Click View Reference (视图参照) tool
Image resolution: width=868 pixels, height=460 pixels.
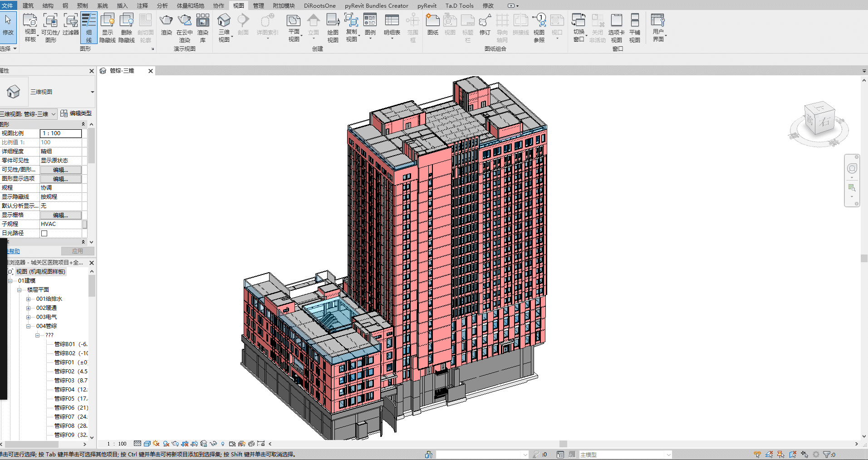(x=539, y=28)
